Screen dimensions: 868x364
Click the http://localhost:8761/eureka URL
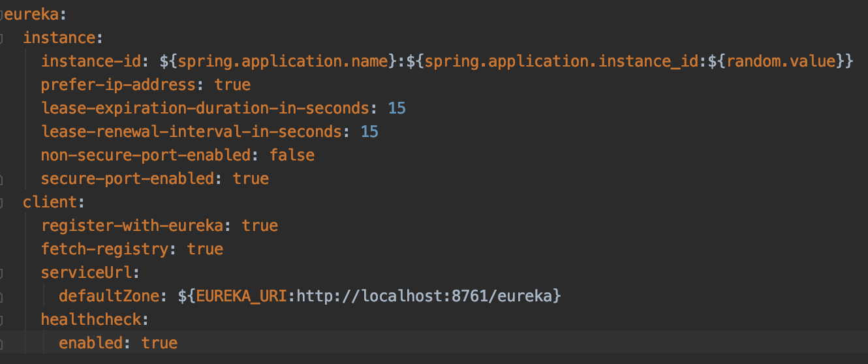tap(424, 296)
